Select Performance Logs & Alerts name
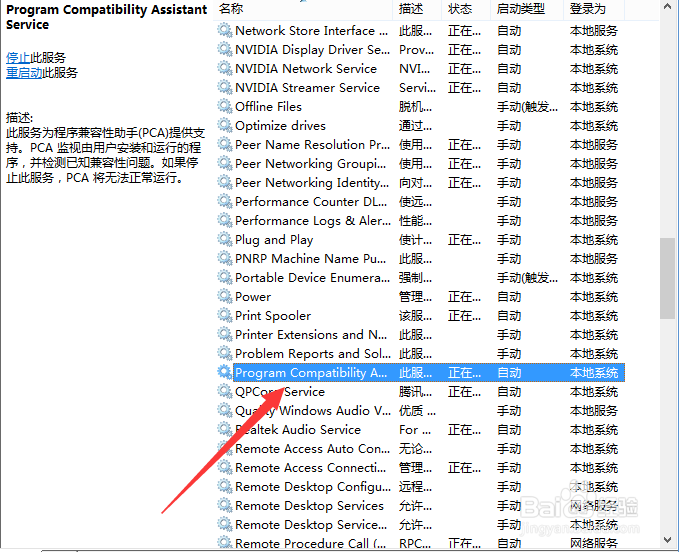Viewport: 679px width, 552px height. (313, 221)
